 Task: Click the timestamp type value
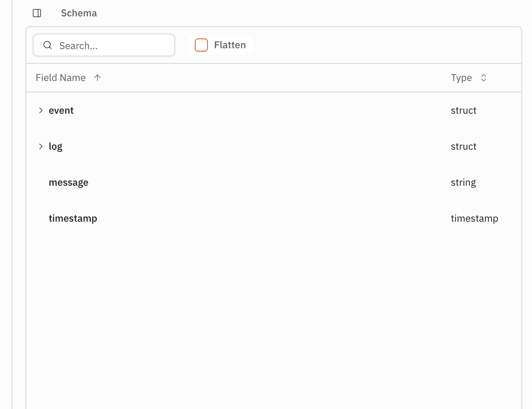click(x=474, y=218)
